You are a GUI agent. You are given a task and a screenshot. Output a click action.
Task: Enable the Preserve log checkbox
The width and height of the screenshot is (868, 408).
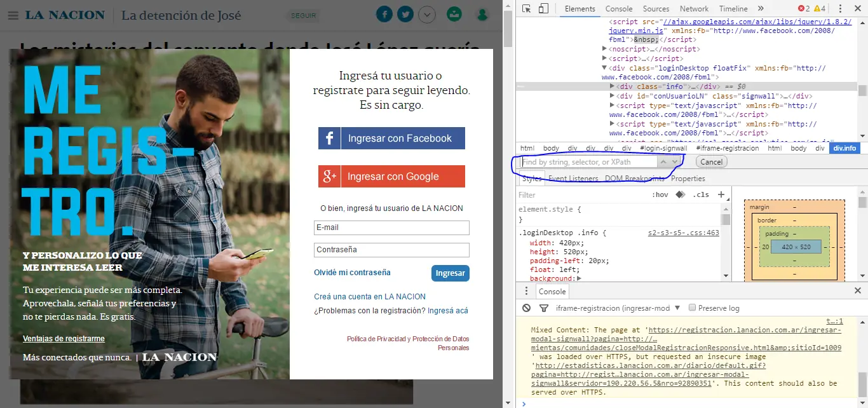pyautogui.click(x=693, y=308)
